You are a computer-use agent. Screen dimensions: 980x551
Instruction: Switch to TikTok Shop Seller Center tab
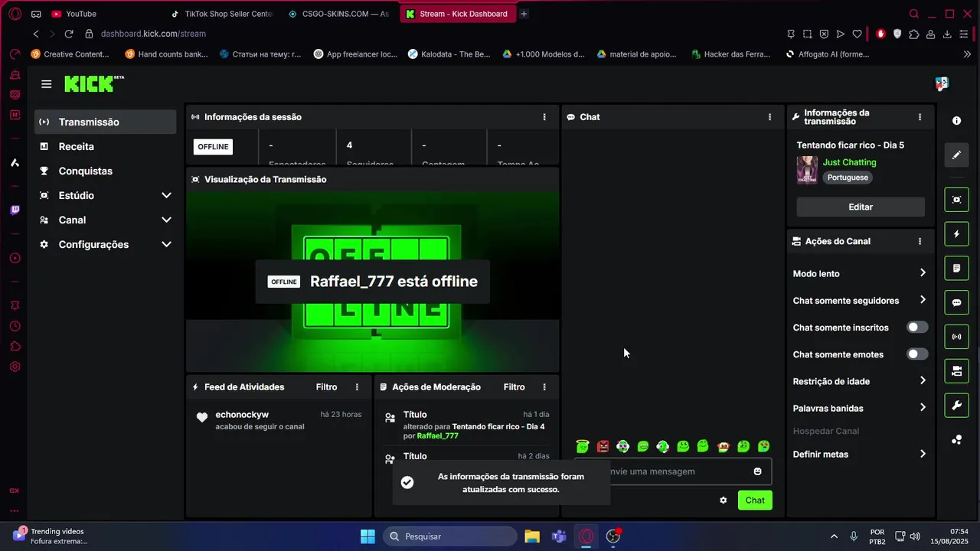point(222,14)
